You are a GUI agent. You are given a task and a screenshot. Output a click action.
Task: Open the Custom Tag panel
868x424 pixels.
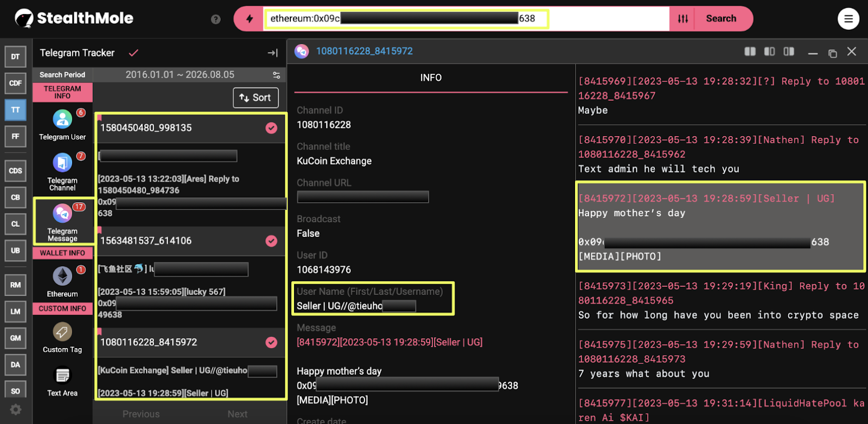pos(62,338)
